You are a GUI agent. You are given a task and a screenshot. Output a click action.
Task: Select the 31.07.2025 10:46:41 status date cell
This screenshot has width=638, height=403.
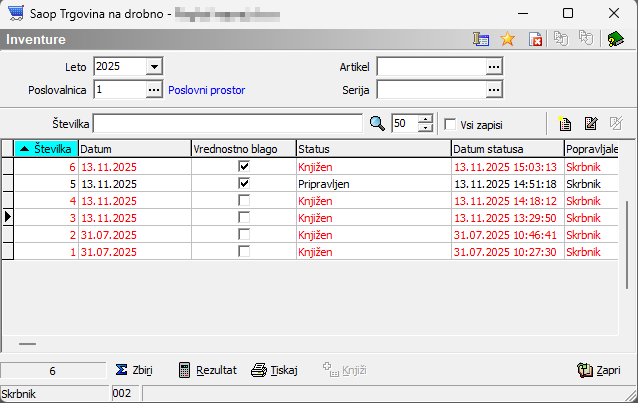tap(508, 235)
